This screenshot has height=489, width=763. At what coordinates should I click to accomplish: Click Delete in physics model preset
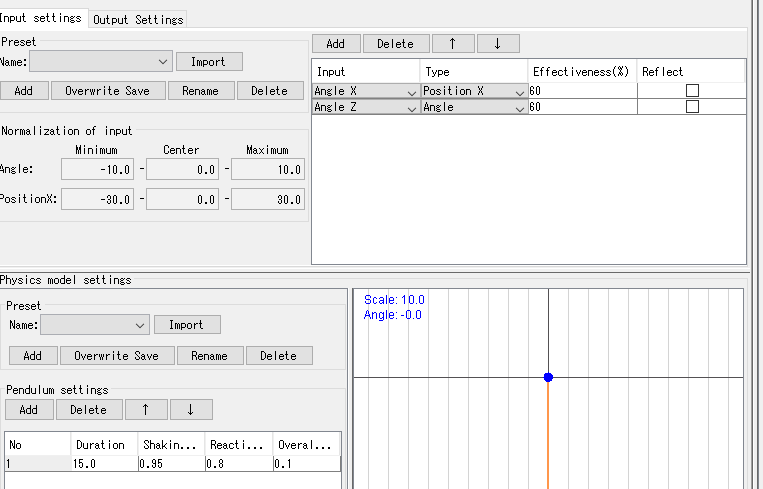coord(279,356)
